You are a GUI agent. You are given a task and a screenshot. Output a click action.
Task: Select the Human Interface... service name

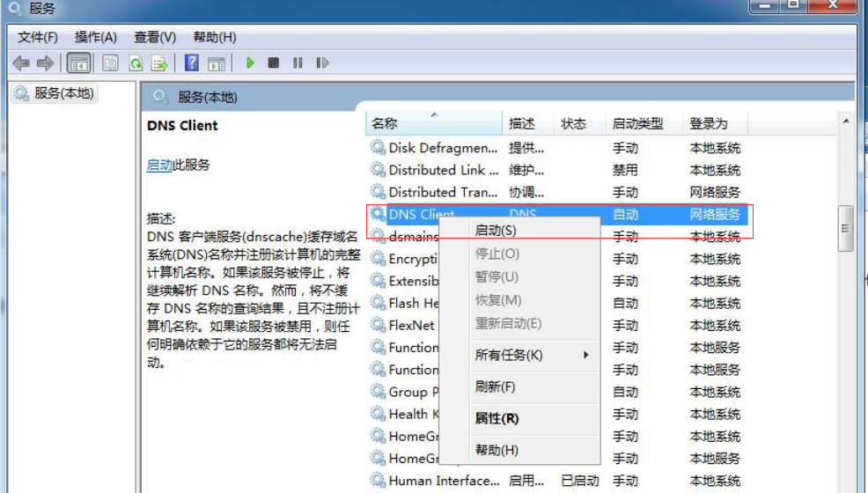point(444,481)
